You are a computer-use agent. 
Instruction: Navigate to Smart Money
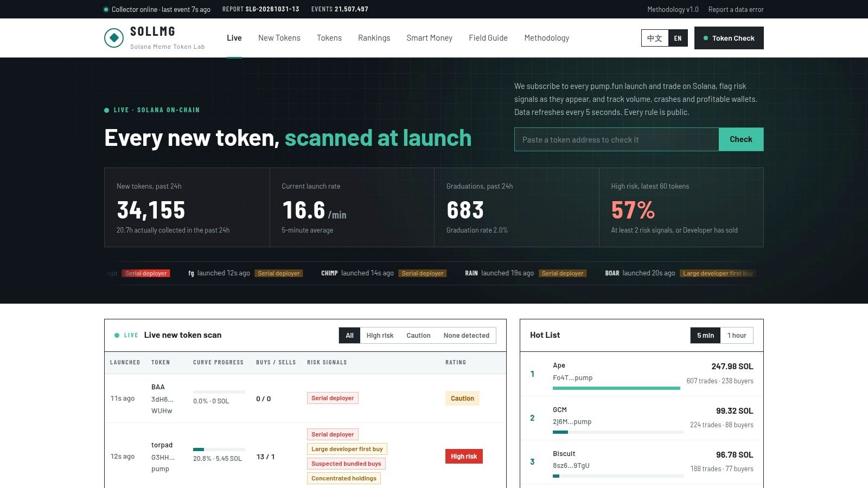tap(430, 38)
